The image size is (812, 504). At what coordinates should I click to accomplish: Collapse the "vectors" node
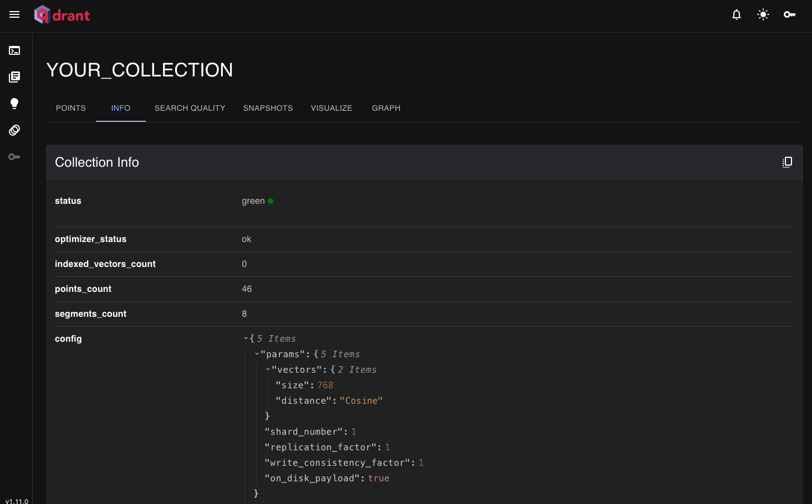[x=268, y=369]
